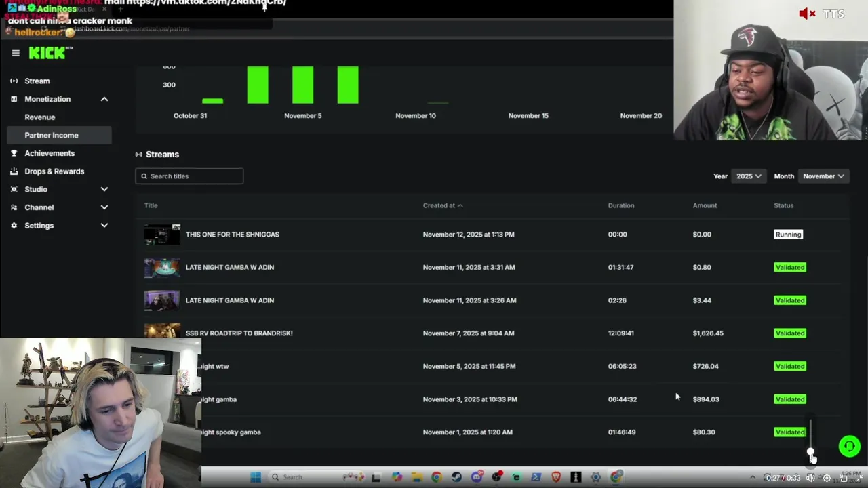Image resolution: width=868 pixels, height=488 pixels.
Task: Collapse the Monetization sidebar section
Action: [x=104, y=99]
